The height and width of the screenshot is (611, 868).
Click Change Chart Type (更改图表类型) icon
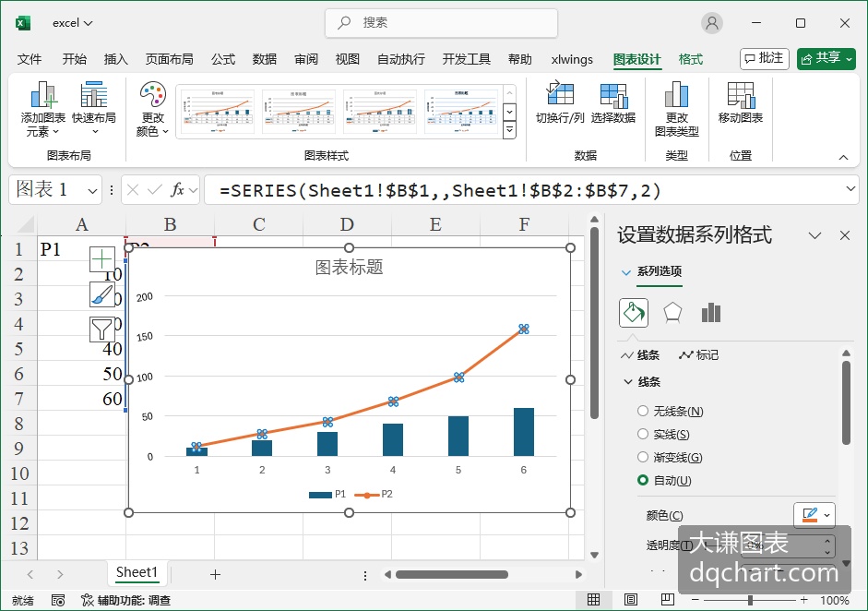676,95
